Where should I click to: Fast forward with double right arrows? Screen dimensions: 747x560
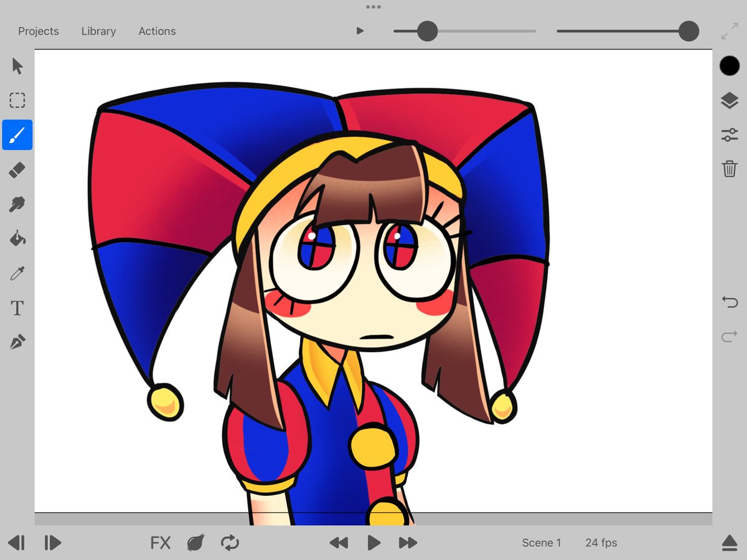tap(408, 543)
